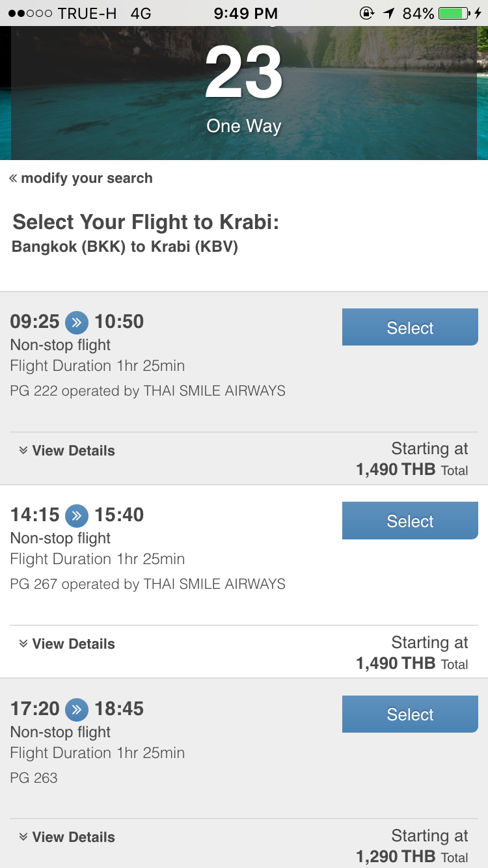Tap arrow icon next to 14:15 departure
This screenshot has width=488, height=868.
pos(77,515)
